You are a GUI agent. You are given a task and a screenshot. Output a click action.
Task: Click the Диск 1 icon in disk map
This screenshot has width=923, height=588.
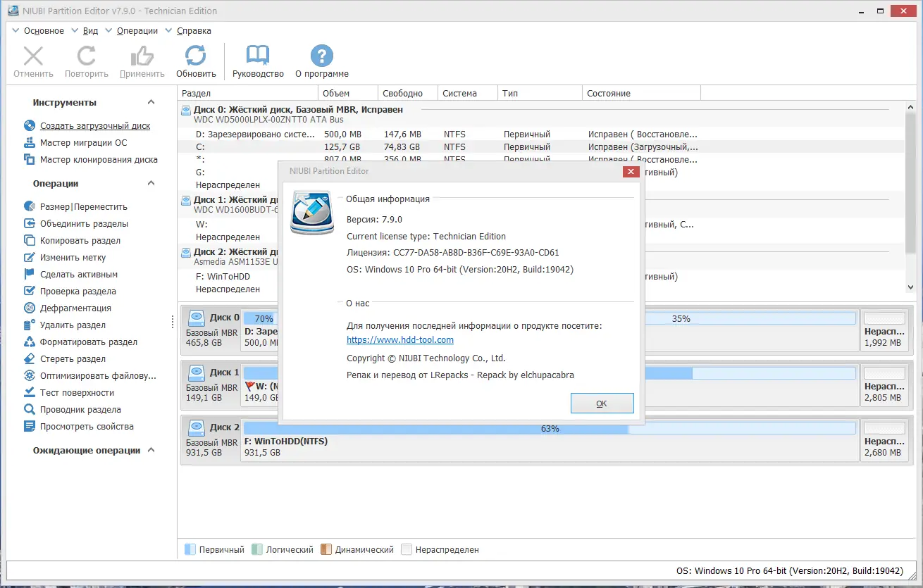coord(196,372)
